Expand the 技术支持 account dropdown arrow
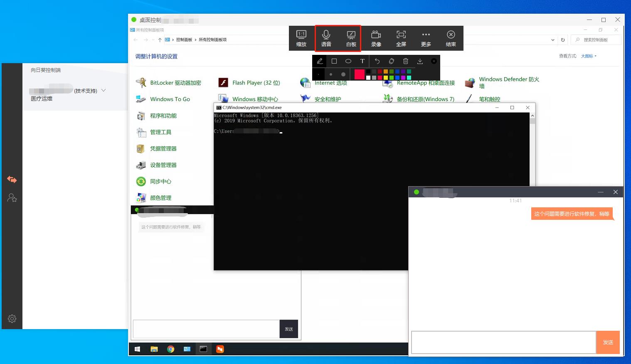 104,90
